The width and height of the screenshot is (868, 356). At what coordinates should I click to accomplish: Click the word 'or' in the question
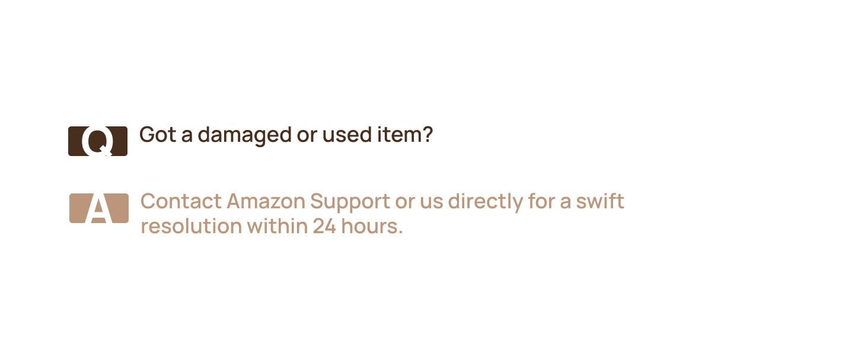coord(307,135)
